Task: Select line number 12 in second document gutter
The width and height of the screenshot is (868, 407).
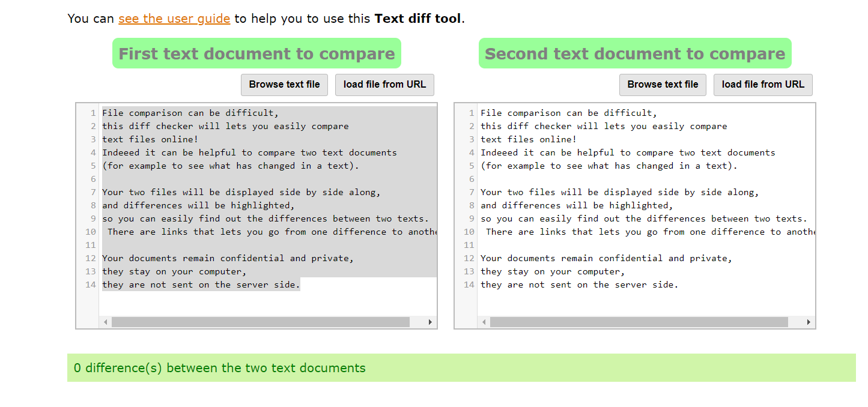Action: 469,258
